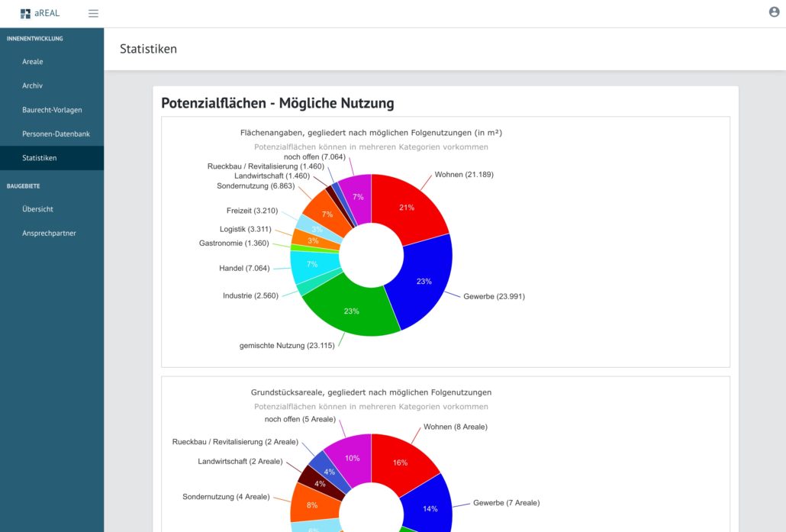This screenshot has height=532, width=786.
Task: Open Personen-Datenbank page
Action: [x=52, y=134]
